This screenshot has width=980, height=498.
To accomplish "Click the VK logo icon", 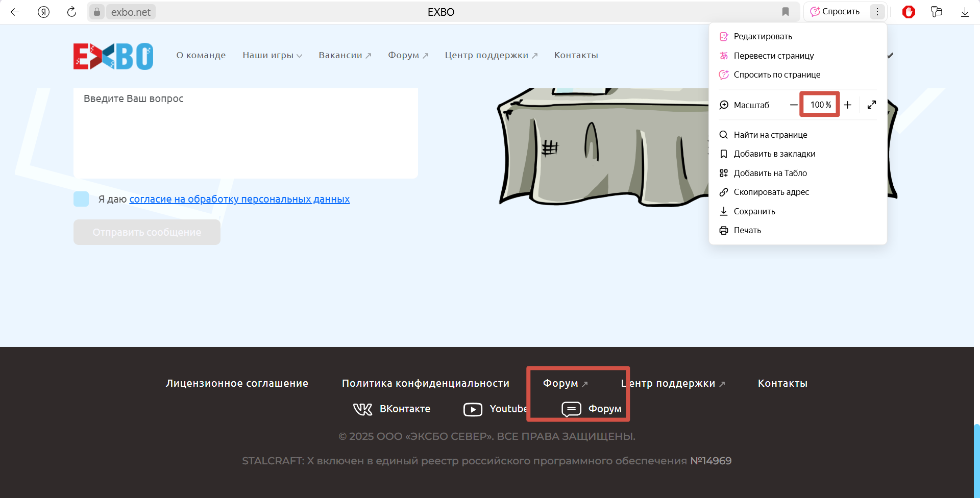I will (x=363, y=409).
